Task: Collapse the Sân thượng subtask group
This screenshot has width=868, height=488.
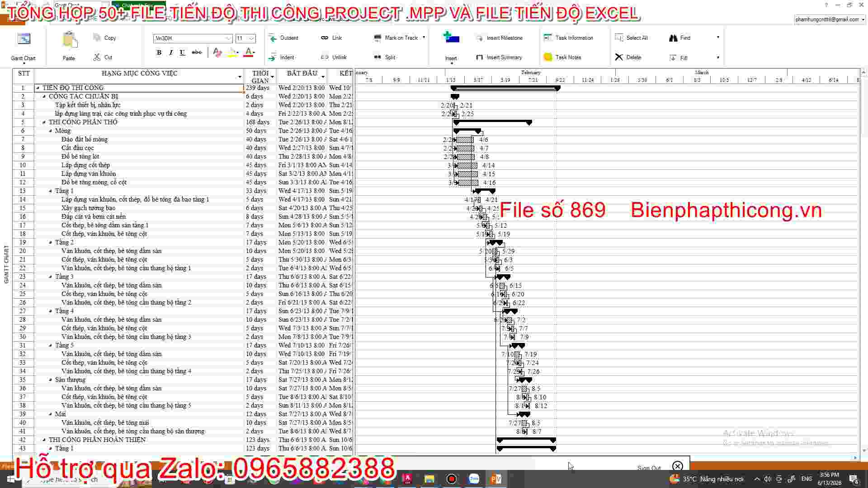Action: pos(51,380)
